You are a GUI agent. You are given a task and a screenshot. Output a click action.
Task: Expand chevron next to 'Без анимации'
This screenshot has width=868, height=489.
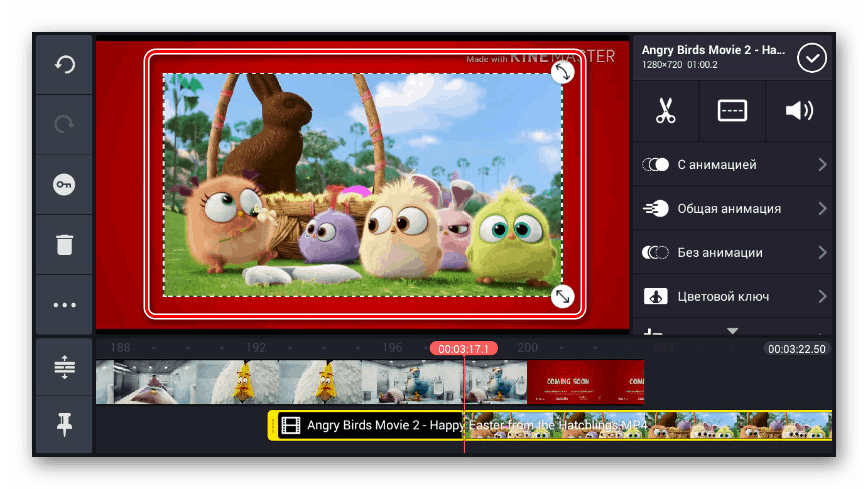pos(822,253)
